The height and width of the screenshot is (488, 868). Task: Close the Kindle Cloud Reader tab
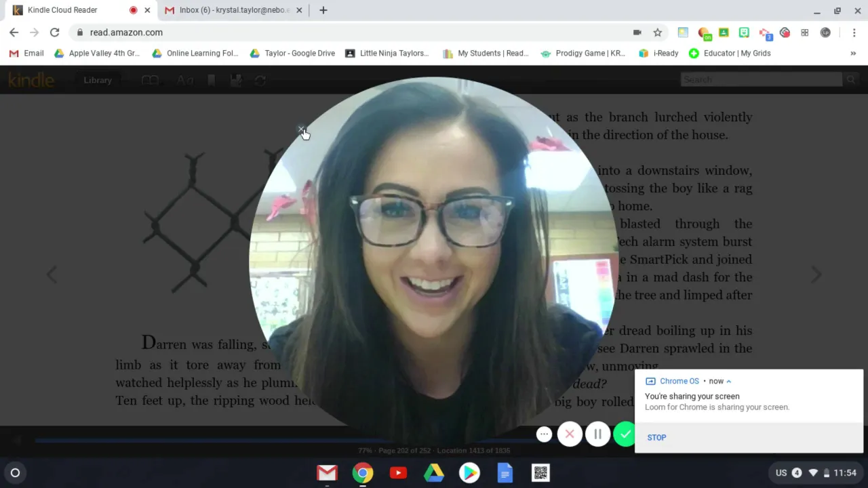147,10
